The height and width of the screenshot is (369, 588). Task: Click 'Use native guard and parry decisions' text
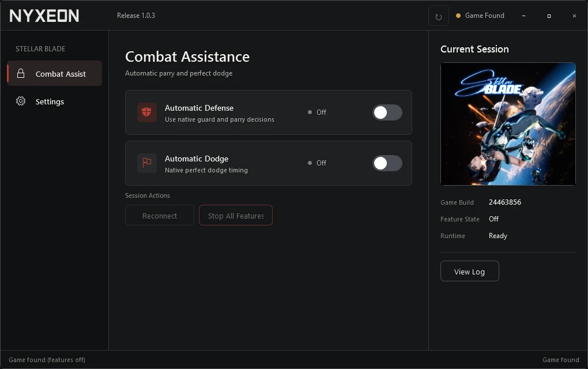click(220, 119)
